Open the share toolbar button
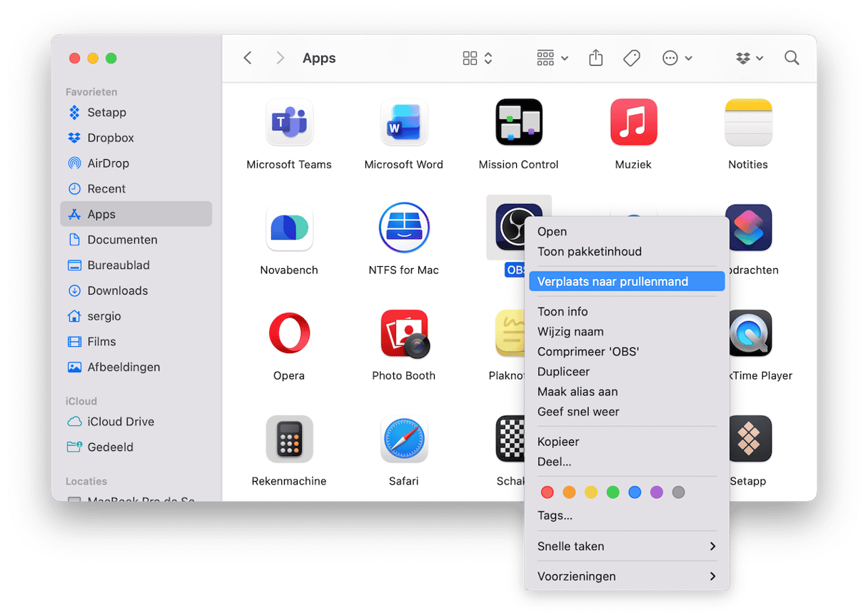This screenshot has width=868, height=615. [x=595, y=59]
